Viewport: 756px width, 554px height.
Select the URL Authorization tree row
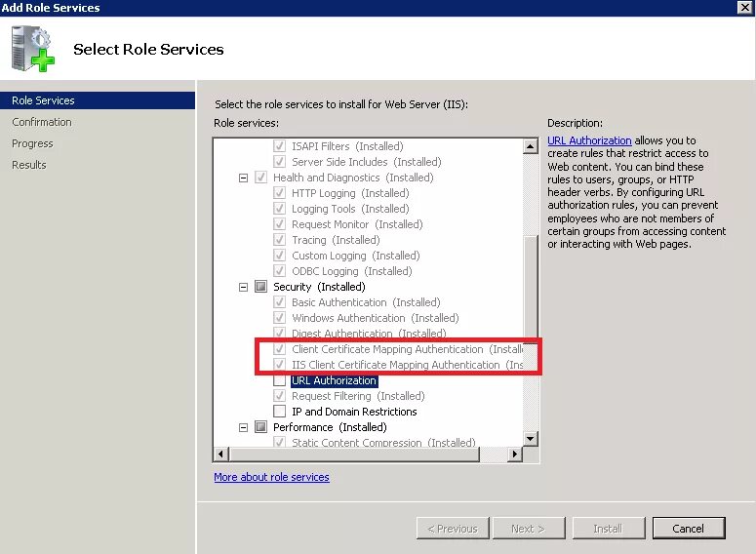334,380
